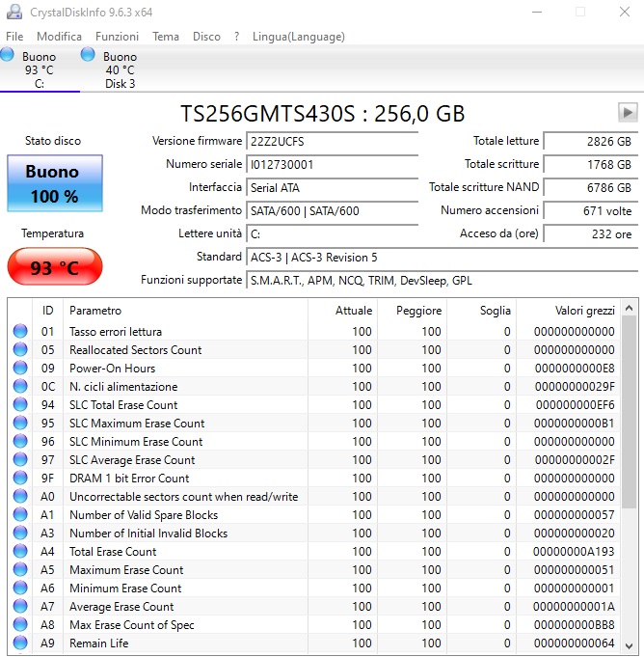Image resolution: width=644 pixels, height=657 pixels.
Task: Click the ID column header
Action: [x=48, y=311]
